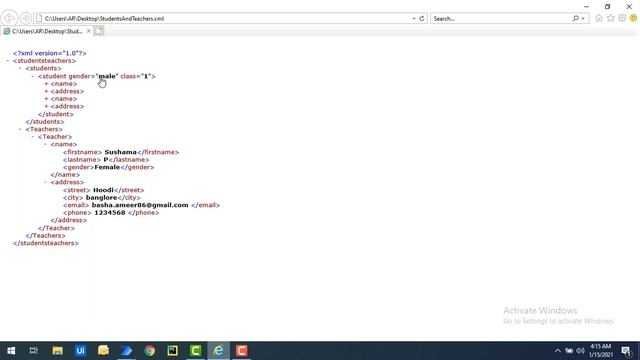Open the red Camtasia recorder taskbar icon
The width and height of the screenshot is (640, 360).
point(242,351)
